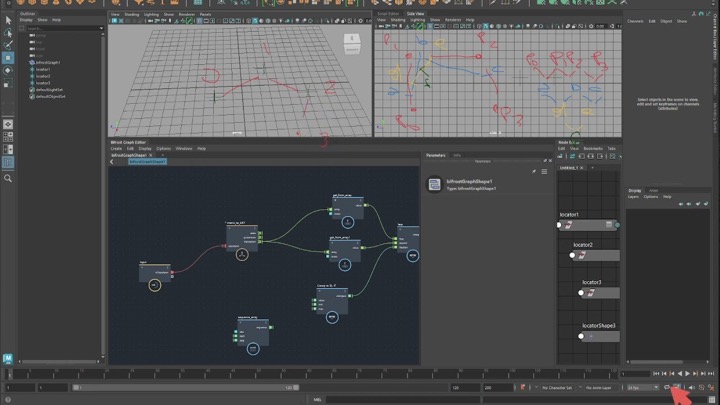Toggle loop playback mode
Image resolution: width=720 pixels, height=405 pixels.
[x=667, y=388]
